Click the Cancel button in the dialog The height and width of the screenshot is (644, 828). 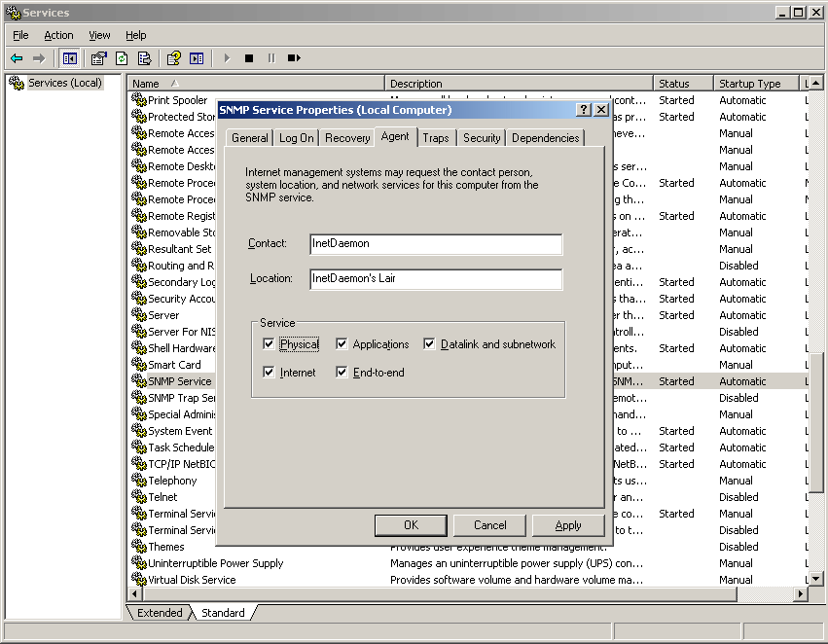click(489, 525)
